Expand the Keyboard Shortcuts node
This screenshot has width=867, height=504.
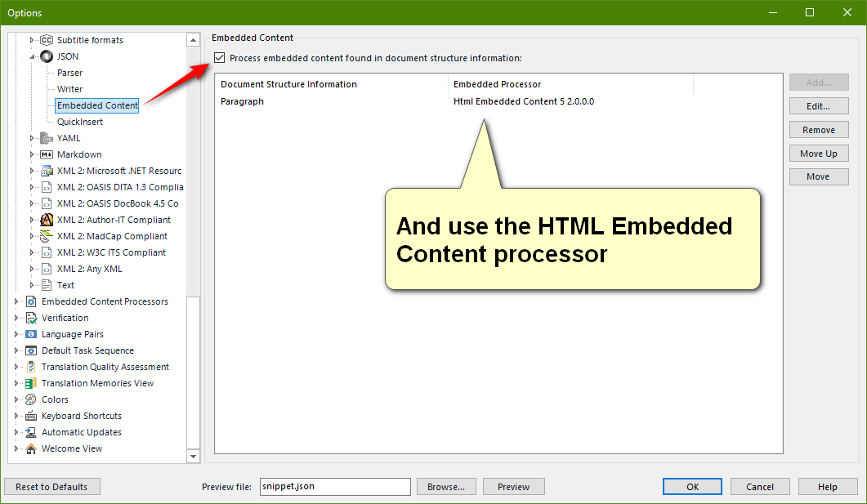(16, 416)
